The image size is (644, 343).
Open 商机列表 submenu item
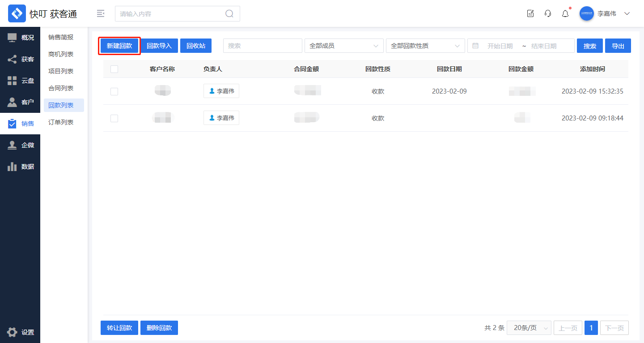coord(64,54)
